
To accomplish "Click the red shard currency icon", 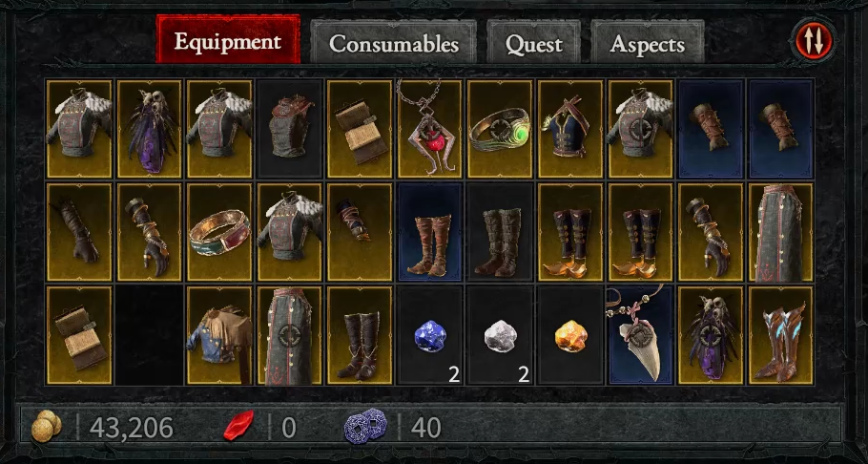I will pyautogui.click(x=238, y=426).
